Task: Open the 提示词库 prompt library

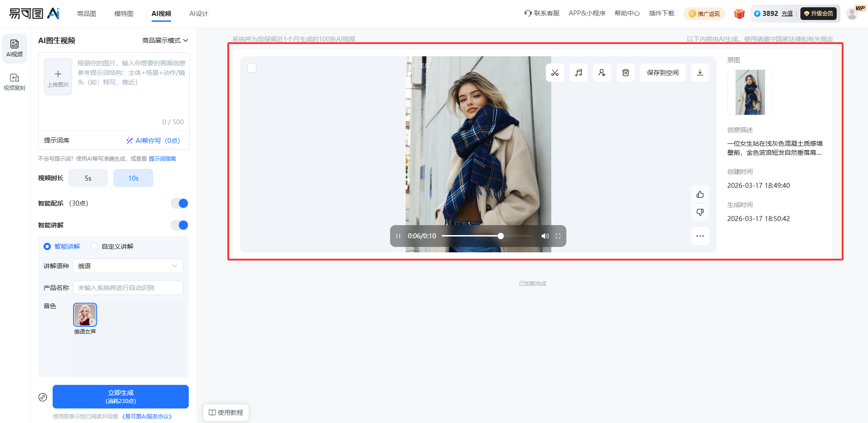Action: (57, 141)
